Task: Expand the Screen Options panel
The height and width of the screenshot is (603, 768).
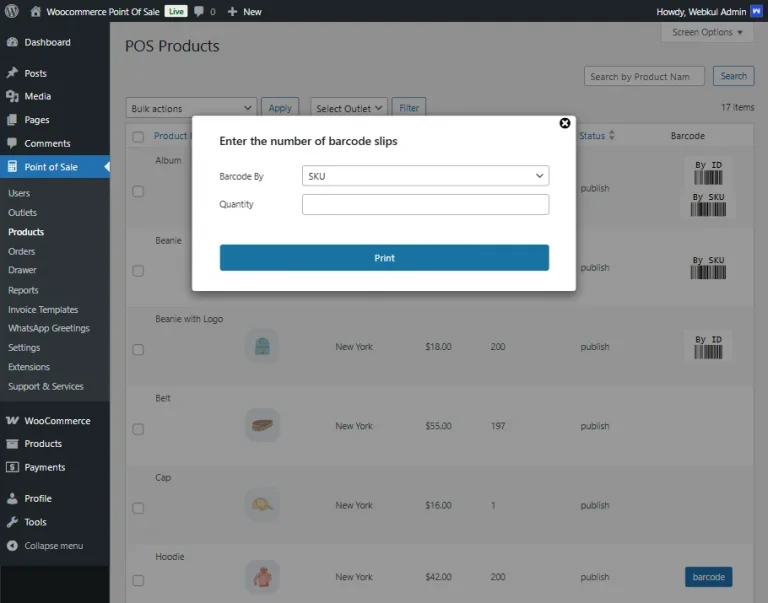Action: (708, 32)
